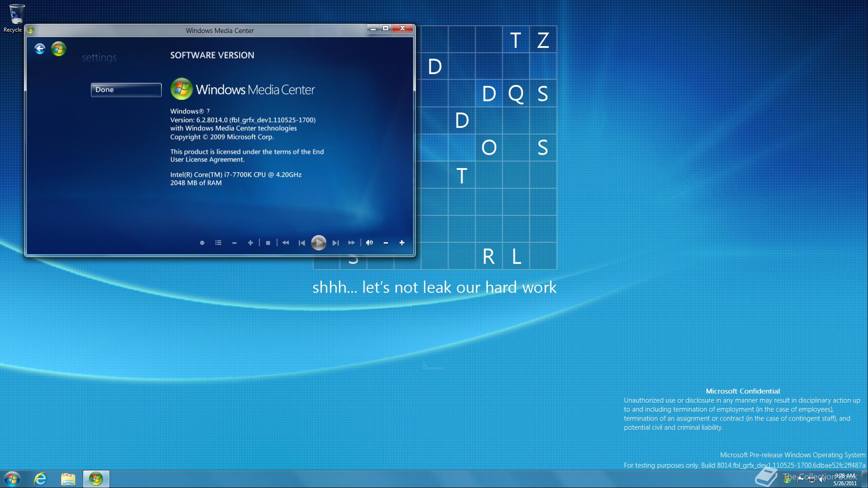Open the guide list transport icon

coord(218,243)
